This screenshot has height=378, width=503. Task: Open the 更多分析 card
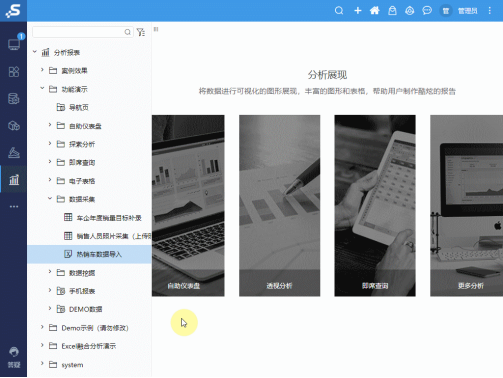[466, 206]
